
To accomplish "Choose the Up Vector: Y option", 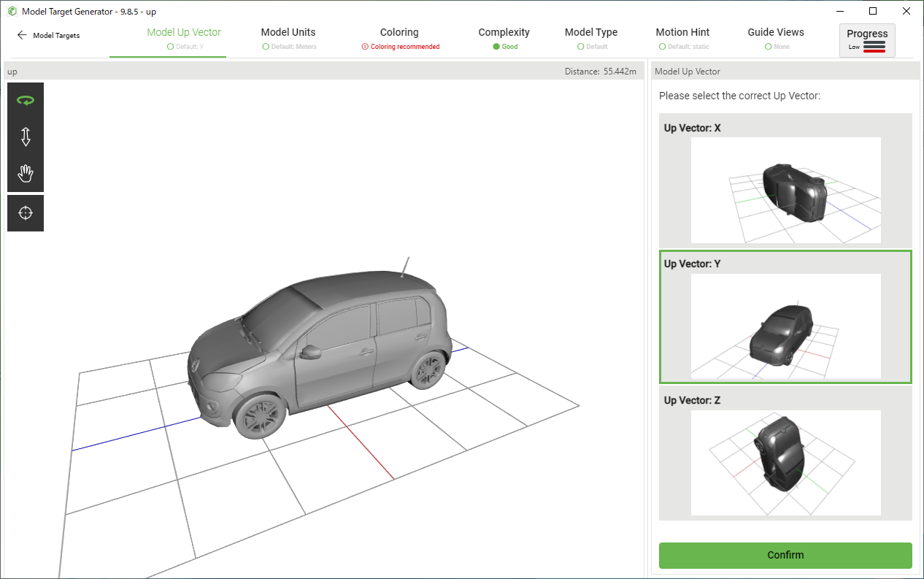I will pos(785,326).
